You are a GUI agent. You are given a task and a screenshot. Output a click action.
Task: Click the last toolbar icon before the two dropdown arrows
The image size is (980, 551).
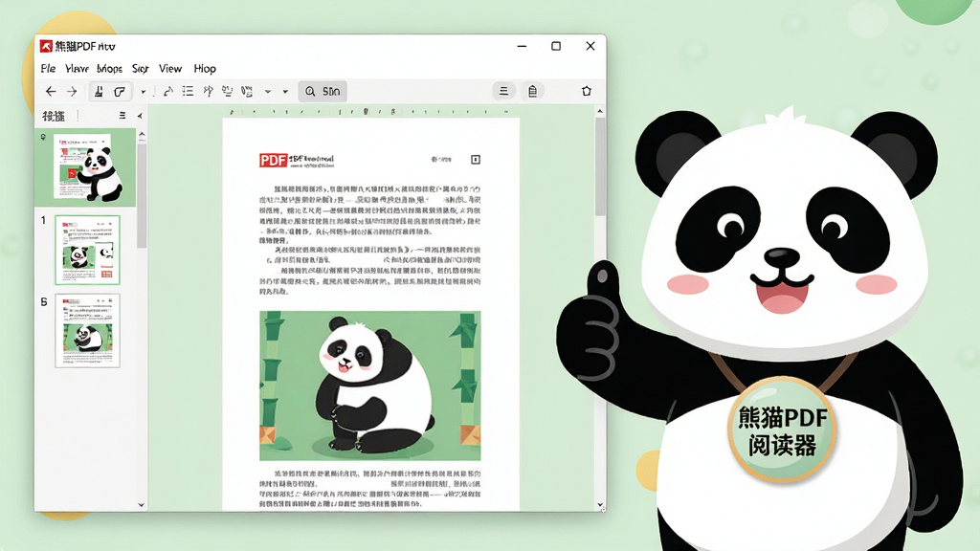pyautogui.click(x=247, y=91)
